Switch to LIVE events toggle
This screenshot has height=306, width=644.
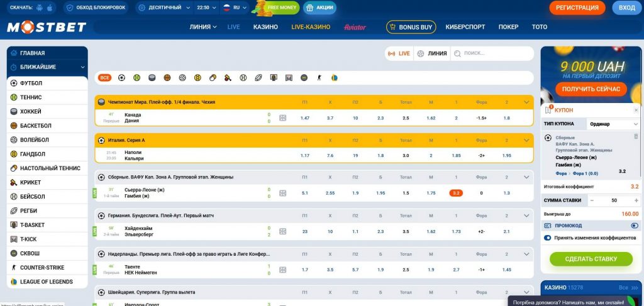point(399,53)
